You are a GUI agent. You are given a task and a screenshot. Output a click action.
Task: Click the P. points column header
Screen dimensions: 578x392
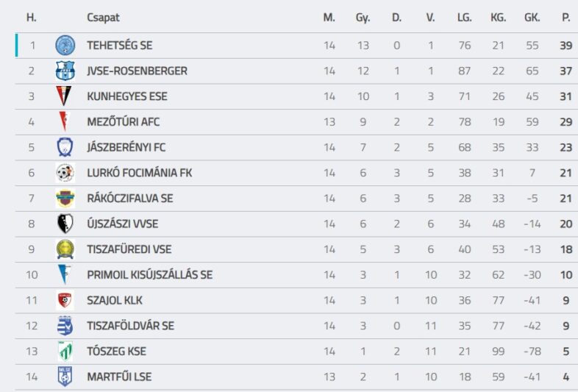tap(566, 18)
